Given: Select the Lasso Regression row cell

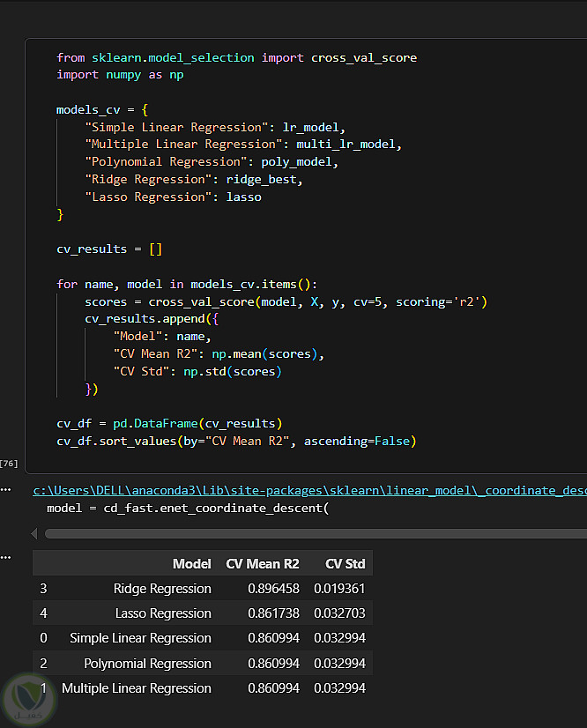Looking at the screenshot, I should coord(163,613).
